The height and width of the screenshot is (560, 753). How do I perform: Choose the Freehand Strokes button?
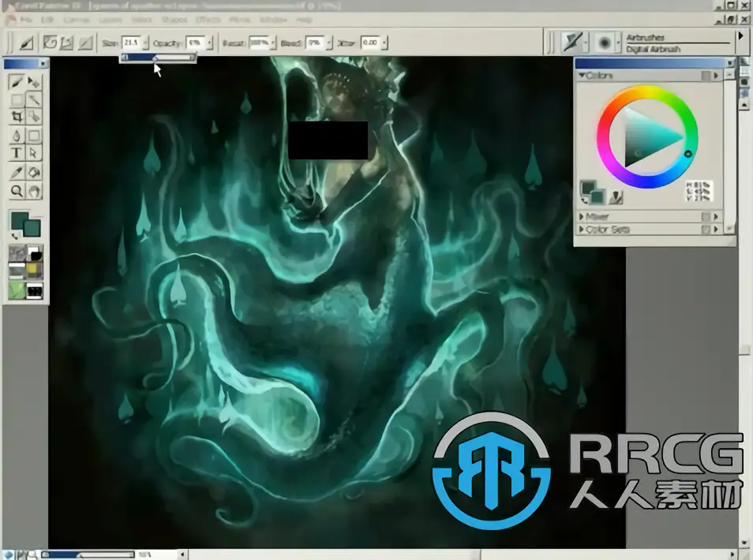click(x=50, y=43)
